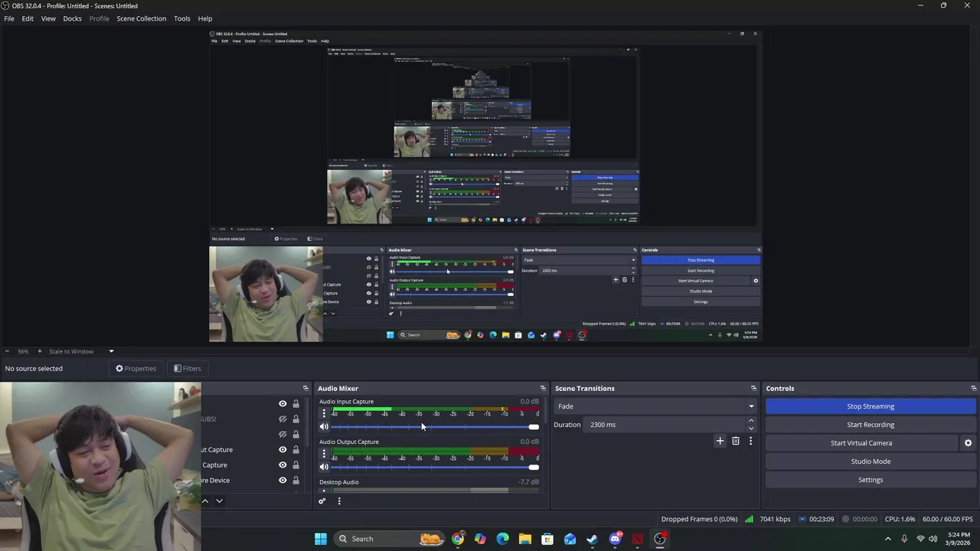Open Discord from taskbar
Image resolution: width=980 pixels, height=551 pixels.
tap(616, 539)
